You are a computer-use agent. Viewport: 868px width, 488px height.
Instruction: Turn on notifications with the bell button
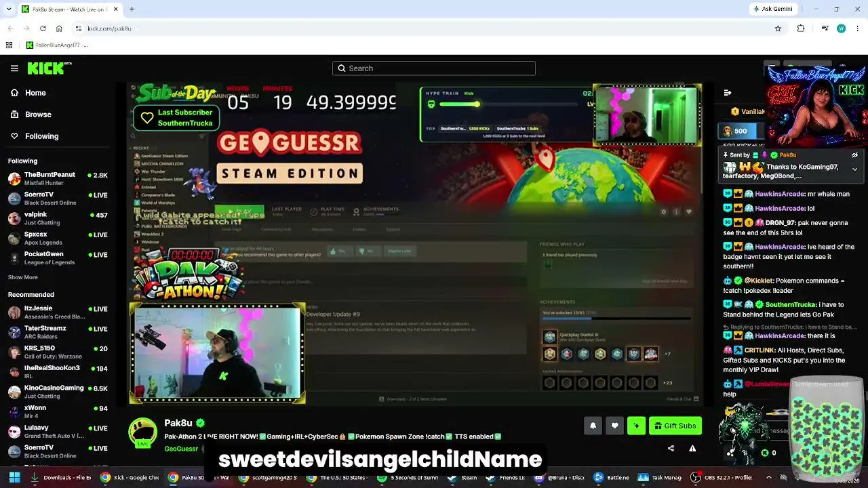[x=593, y=426]
